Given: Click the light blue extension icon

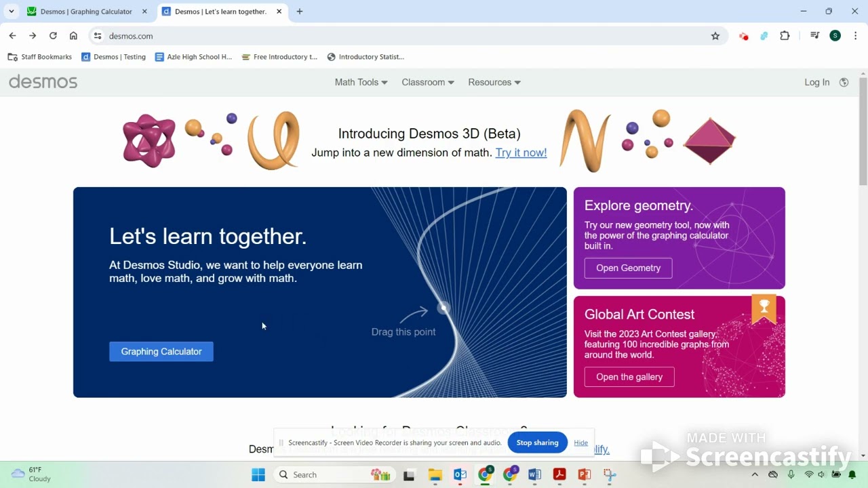Looking at the screenshot, I should pos(764,36).
